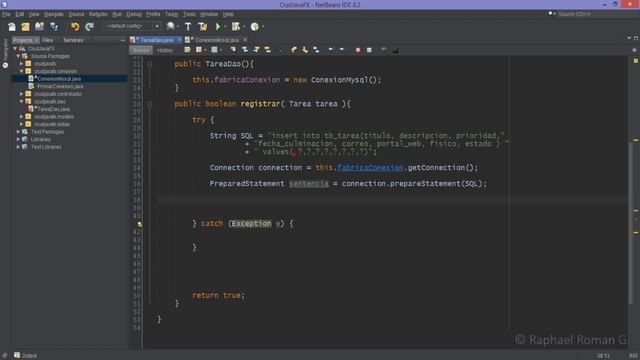
Task: Click the Redo arrow icon
Action: [x=89, y=27]
